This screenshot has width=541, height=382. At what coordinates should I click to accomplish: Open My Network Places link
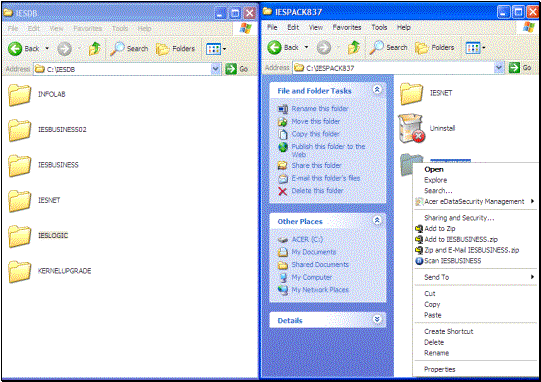[x=320, y=290]
